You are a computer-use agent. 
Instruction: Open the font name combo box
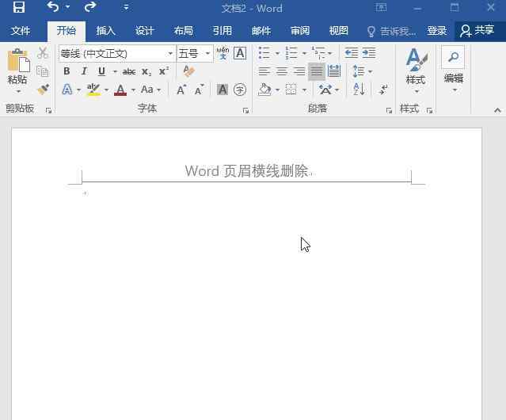point(117,53)
